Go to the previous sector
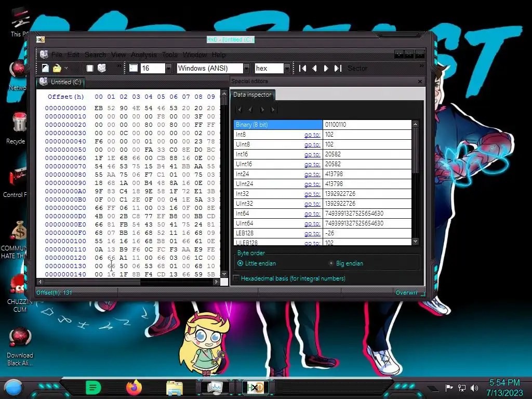Image resolution: width=532 pixels, height=399 pixels. pos(314,69)
